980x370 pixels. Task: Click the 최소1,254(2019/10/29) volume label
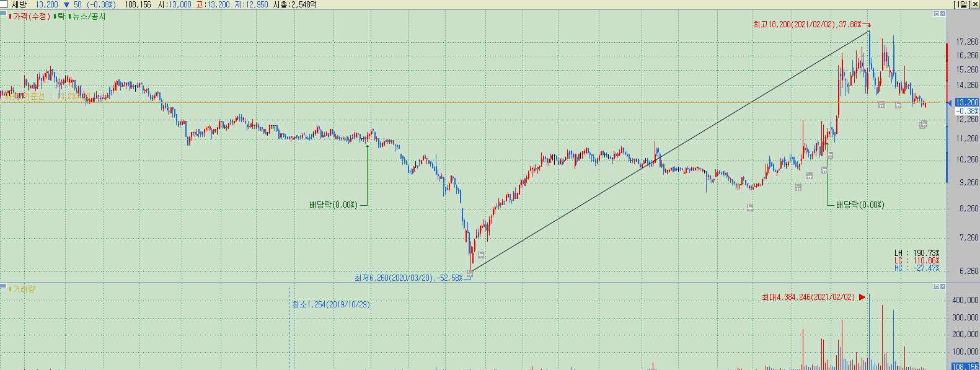(x=331, y=304)
